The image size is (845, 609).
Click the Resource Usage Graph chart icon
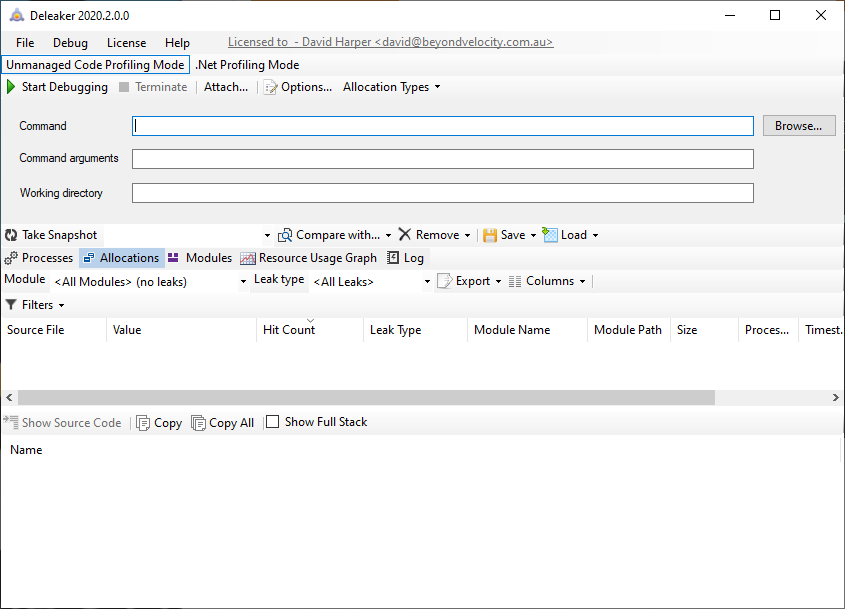tap(248, 258)
